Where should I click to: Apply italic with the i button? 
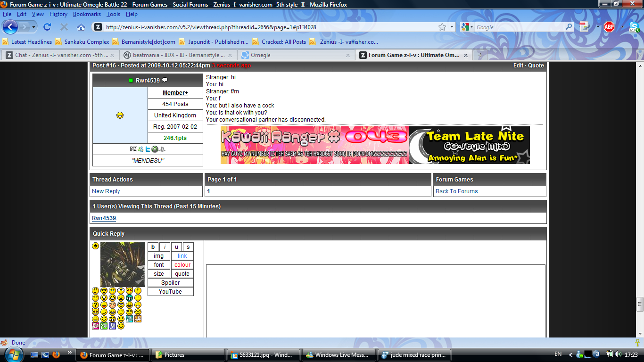point(165,247)
